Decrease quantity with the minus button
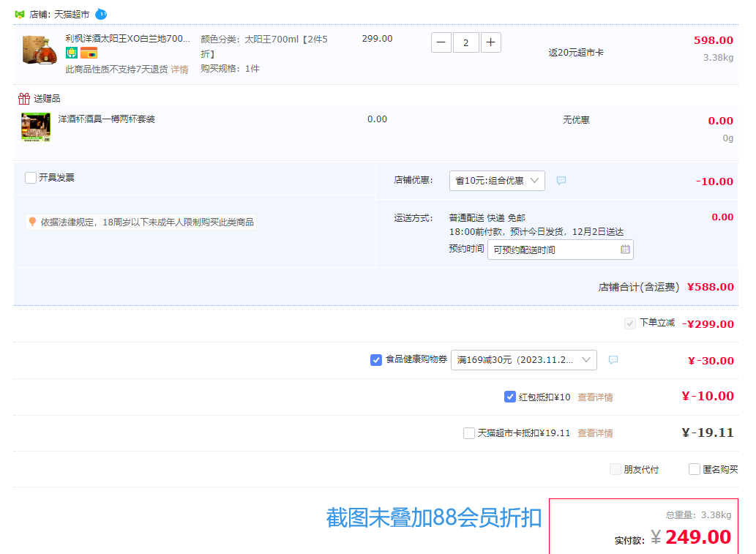 (441, 42)
